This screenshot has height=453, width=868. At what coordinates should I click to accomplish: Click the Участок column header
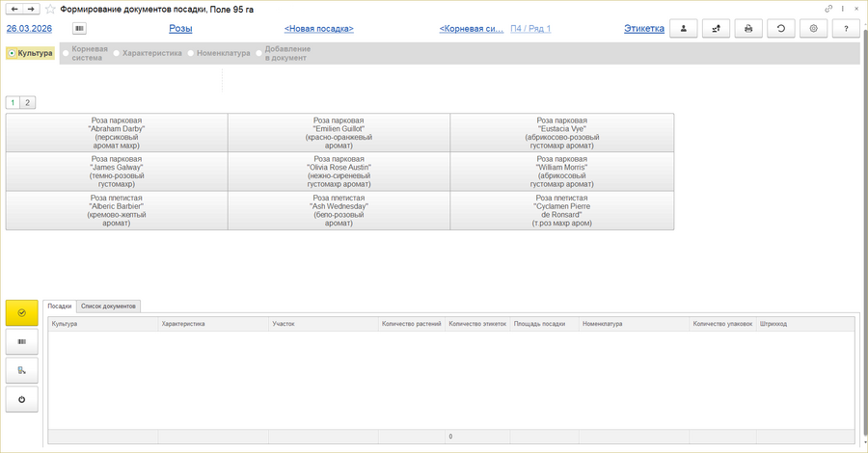323,324
